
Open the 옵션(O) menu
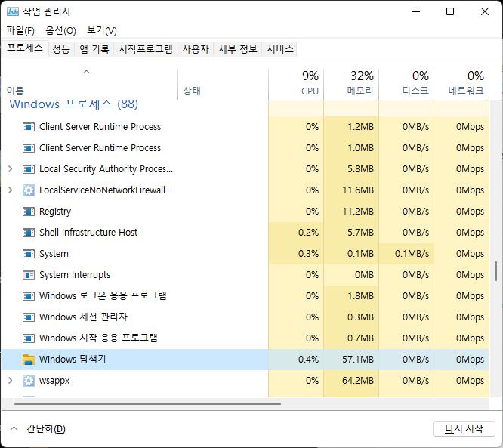pyautogui.click(x=60, y=31)
